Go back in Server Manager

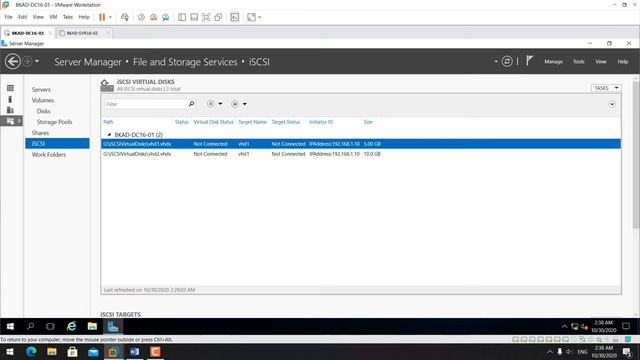tap(13, 62)
